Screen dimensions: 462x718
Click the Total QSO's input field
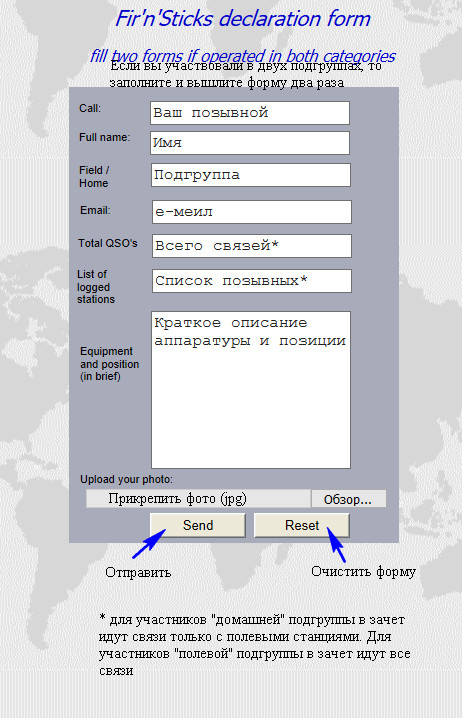[x=252, y=246]
